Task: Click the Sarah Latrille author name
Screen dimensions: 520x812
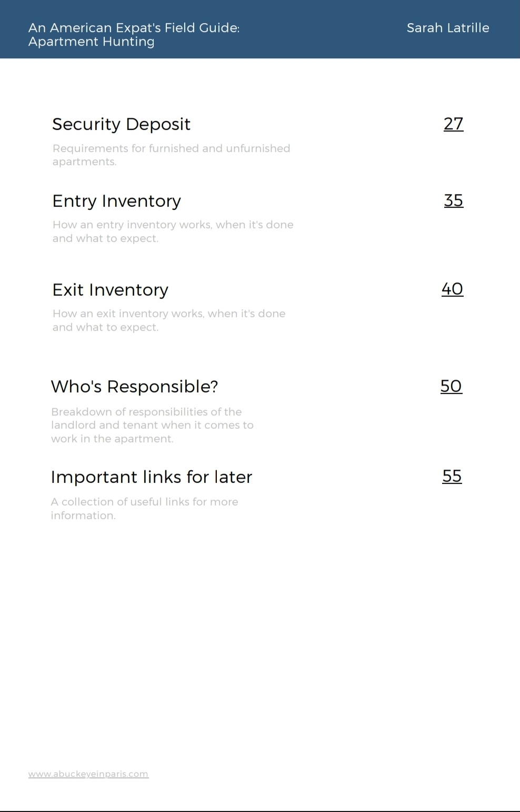Action: [448, 28]
